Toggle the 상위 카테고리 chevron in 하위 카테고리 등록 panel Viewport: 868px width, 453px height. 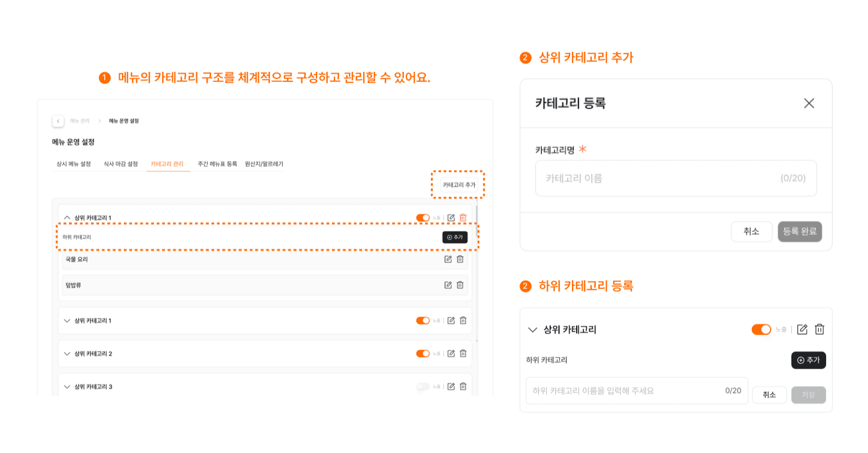click(x=533, y=330)
